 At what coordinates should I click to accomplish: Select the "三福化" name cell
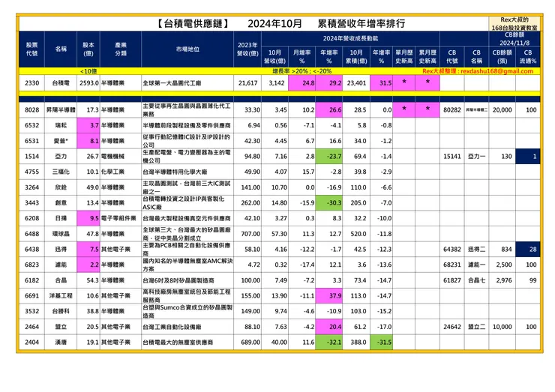click(61, 172)
